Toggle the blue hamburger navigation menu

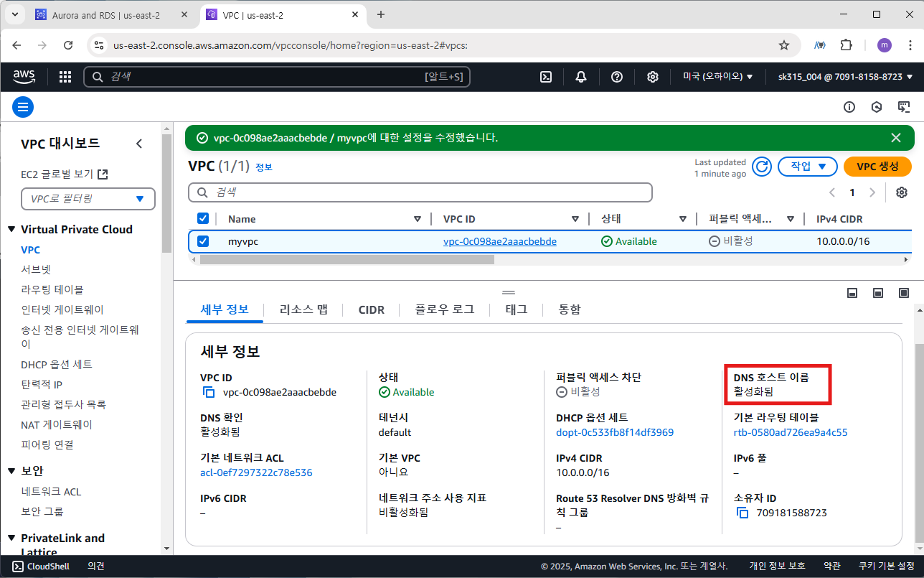(x=23, y=108)
